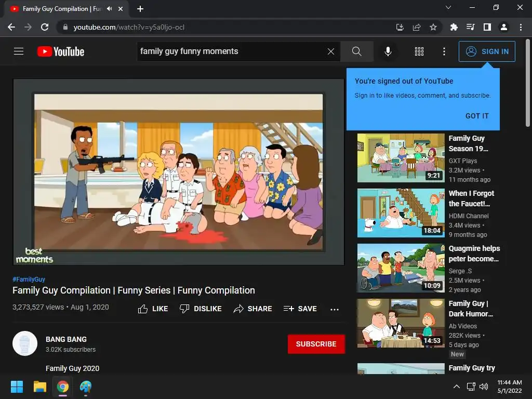The image size is (532, 399).
Task: Click the SIGN IN button
Action: (487, 51)
